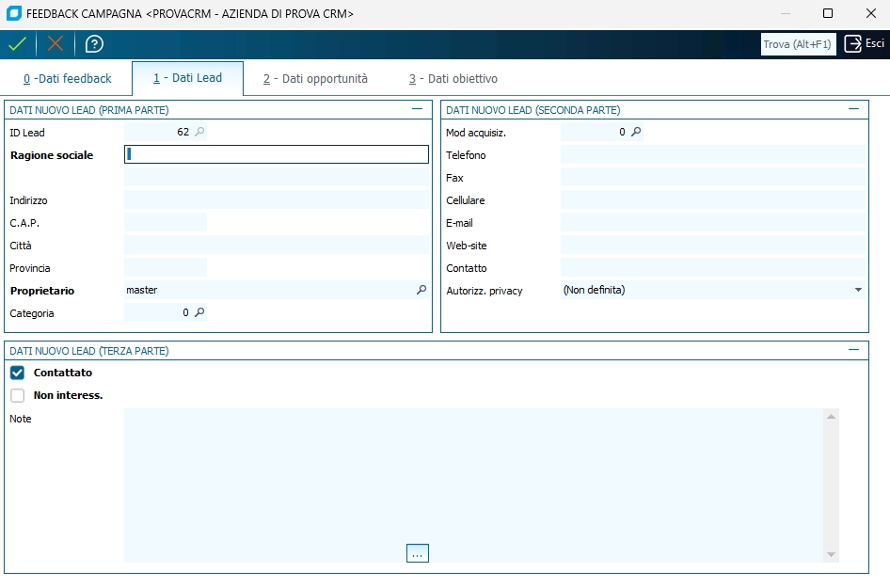Cancel with the orange X toolbar icon
This screenshot has height=588, width=890.
click(56, 44)
